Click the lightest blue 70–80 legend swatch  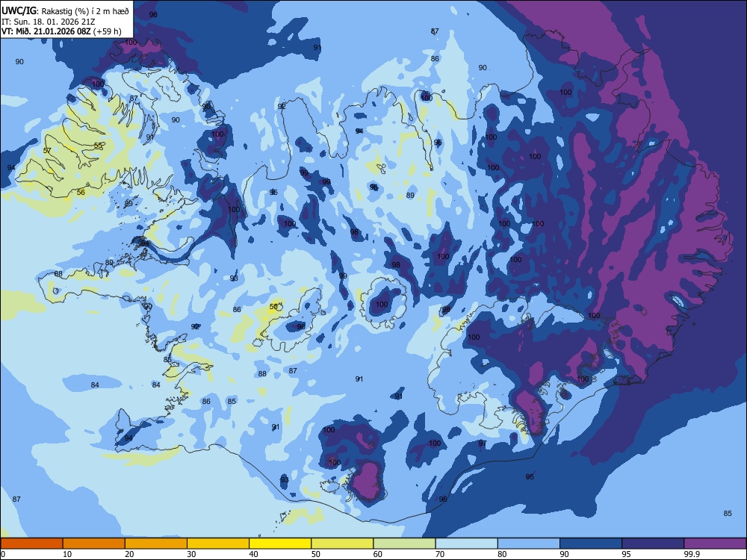click(467, 544)
